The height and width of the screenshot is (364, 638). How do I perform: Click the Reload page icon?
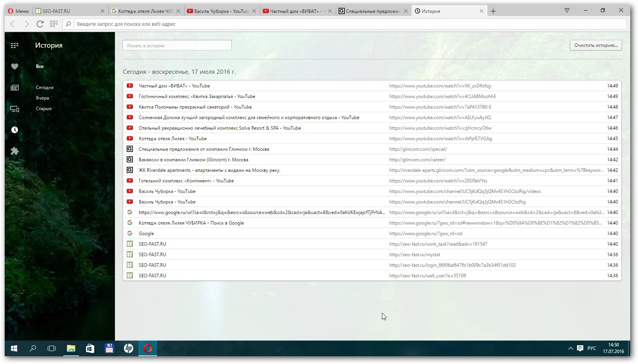point(40,24)
